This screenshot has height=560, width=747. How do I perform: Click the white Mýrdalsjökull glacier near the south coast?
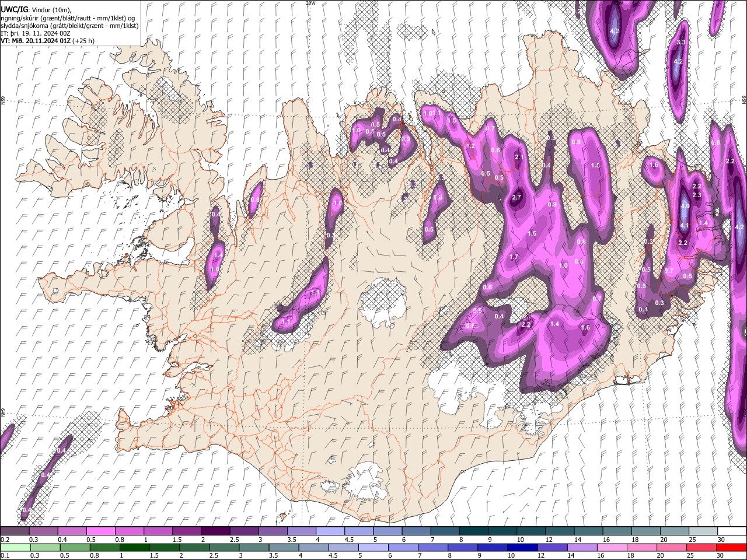[x=366, y=481]
